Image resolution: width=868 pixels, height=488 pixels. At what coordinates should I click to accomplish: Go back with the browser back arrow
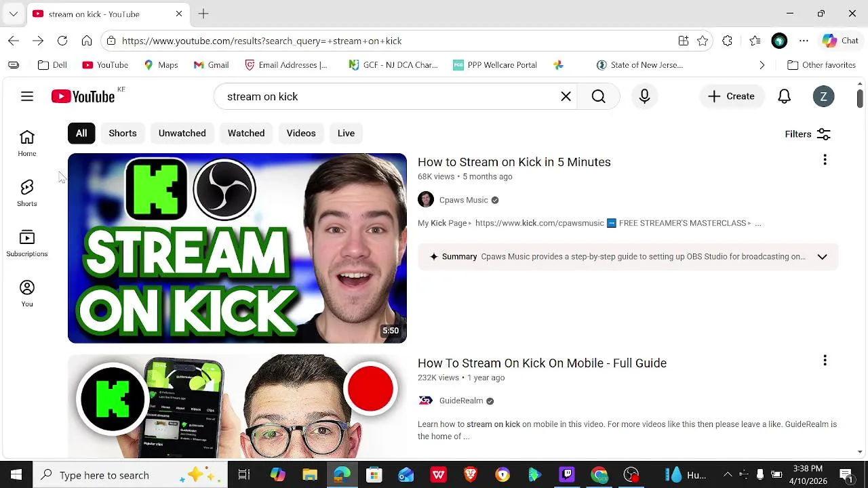coord(14,41)
